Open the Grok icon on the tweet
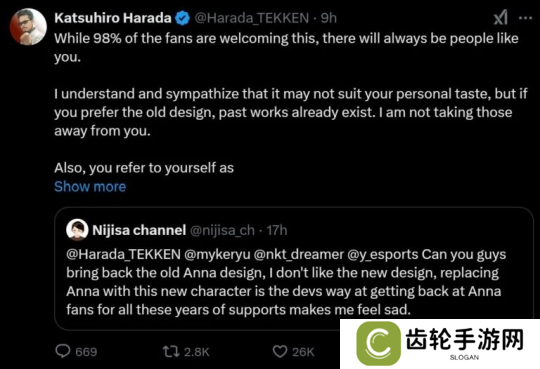Screen dimensions: 540x369 point(500,18)
